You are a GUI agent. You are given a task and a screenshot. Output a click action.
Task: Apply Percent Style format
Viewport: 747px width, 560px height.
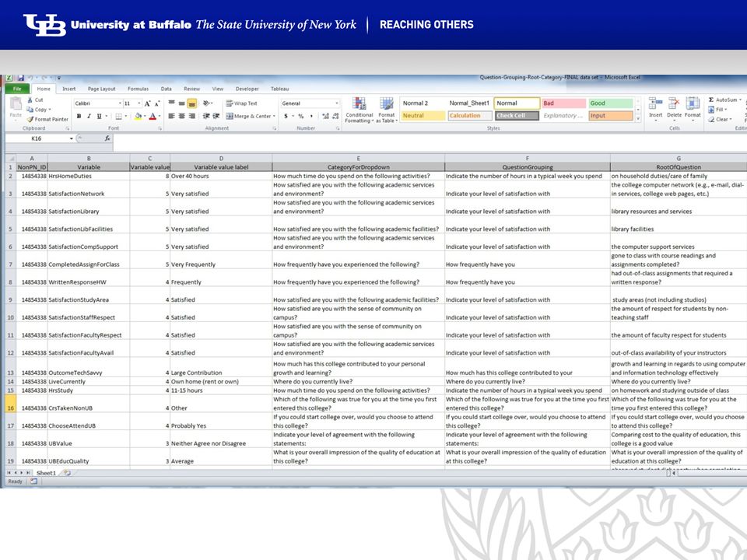[x=301, y=116]
